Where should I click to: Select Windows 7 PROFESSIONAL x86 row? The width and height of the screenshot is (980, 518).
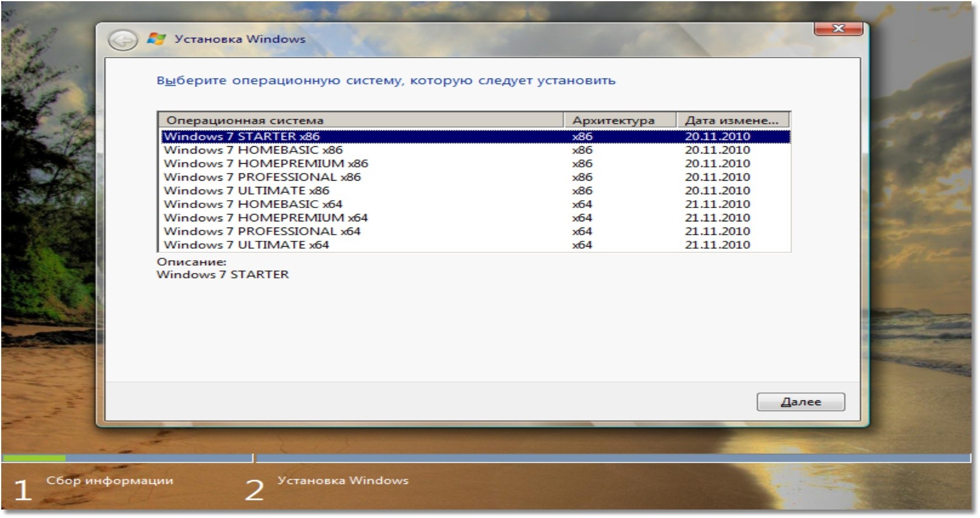click(x=475, y=177)
